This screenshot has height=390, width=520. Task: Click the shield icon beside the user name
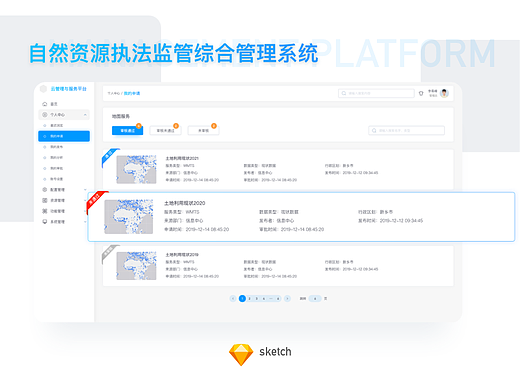coord(421,94)
